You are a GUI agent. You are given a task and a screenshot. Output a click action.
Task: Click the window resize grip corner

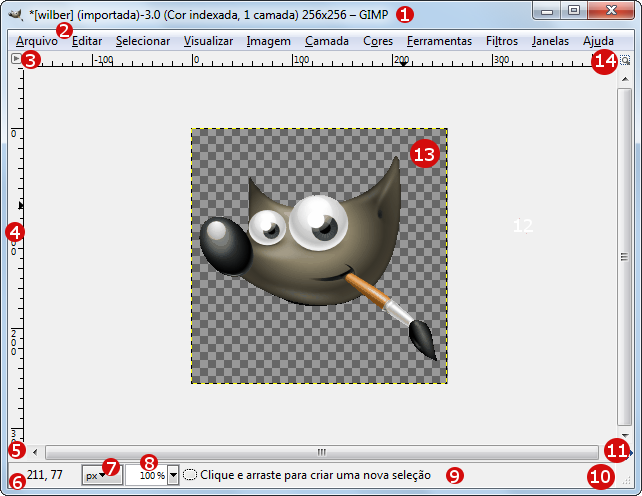(x=626, y=481)
